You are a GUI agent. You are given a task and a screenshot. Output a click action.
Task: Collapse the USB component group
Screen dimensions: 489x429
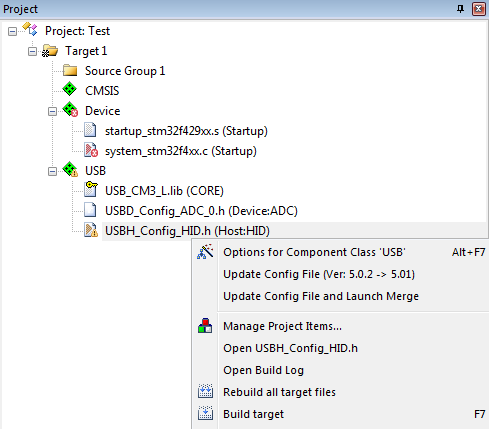pyautogui.click(x=52, y=171)
